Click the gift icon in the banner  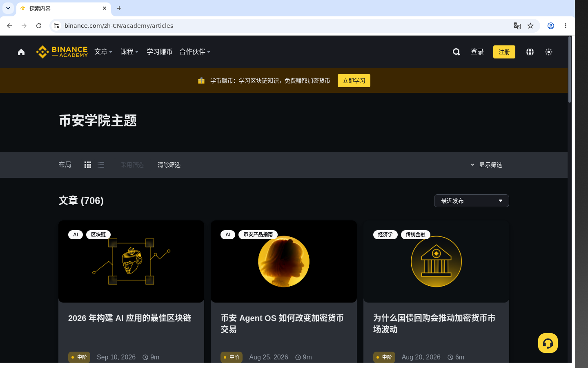(x=201, y=81)
